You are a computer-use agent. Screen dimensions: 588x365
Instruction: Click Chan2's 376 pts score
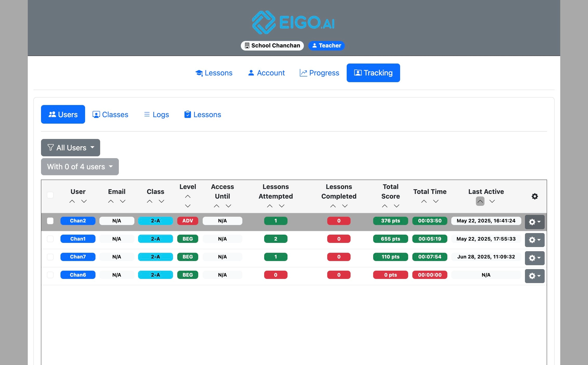(391, 221)
